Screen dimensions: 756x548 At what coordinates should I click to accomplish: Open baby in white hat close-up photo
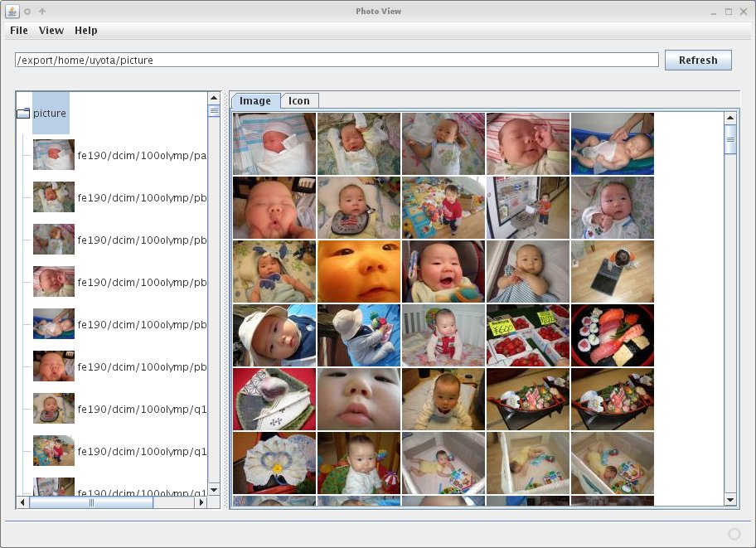click(274, 335)
